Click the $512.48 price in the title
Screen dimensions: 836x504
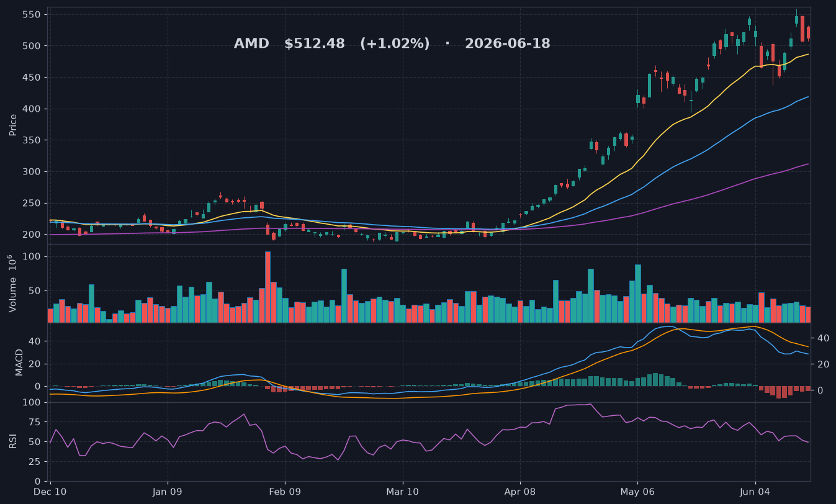pos(315,44)
